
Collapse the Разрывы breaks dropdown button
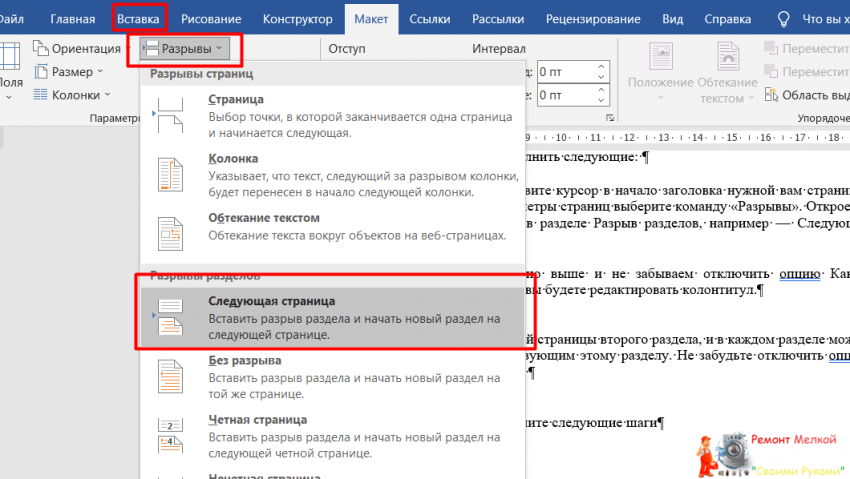point(186,47)
